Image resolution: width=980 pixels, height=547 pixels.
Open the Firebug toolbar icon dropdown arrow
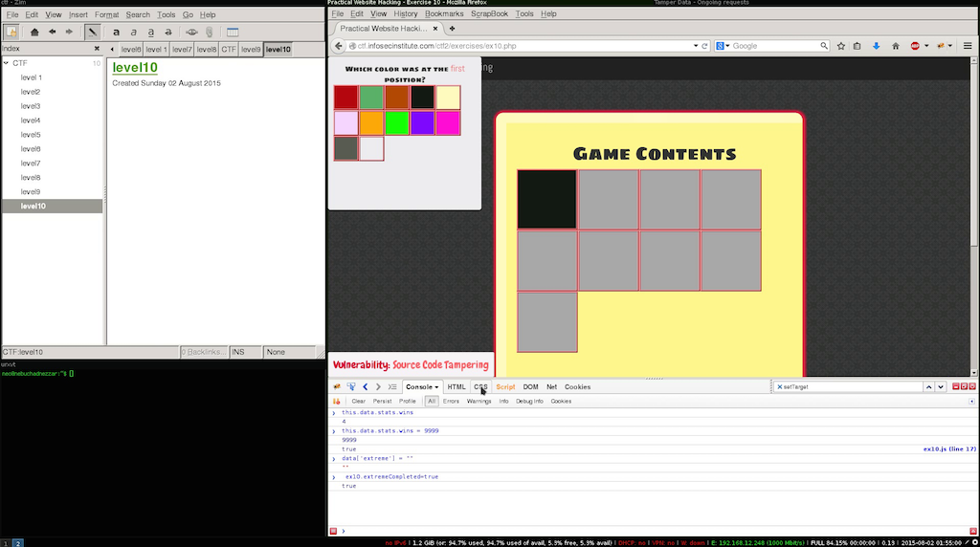(x=950, y=46)
